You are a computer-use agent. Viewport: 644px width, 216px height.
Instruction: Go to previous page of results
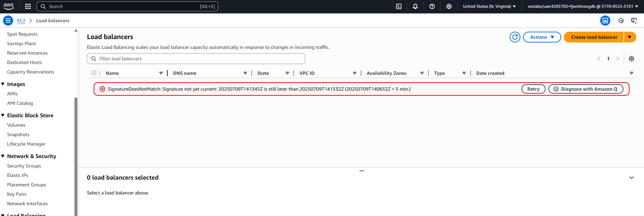599,59
